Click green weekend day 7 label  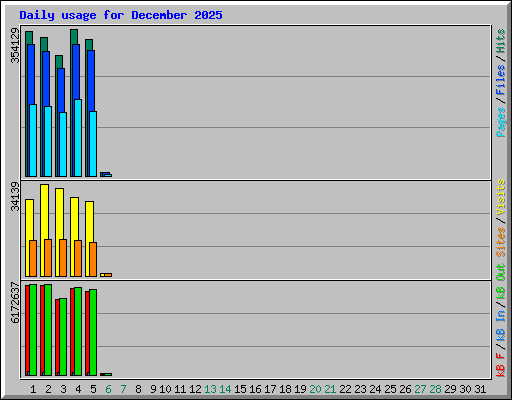pos(123,389)
